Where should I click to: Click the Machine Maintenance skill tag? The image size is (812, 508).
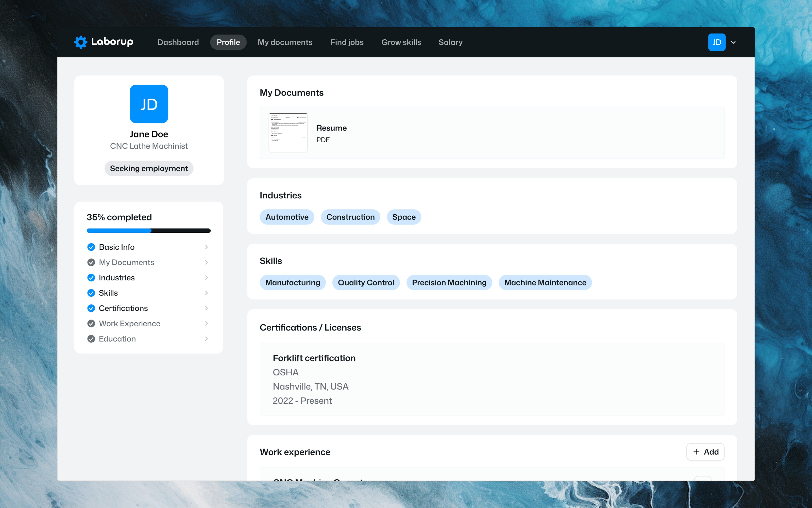click(x=545, y=282)
